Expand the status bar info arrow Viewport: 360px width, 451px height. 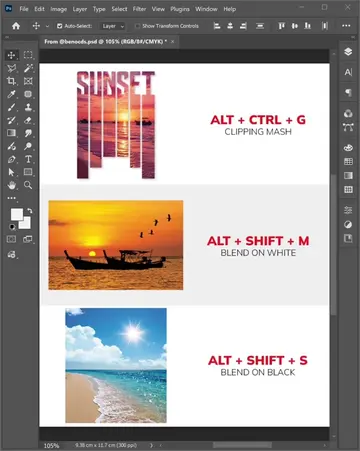(x=152, y=445)
